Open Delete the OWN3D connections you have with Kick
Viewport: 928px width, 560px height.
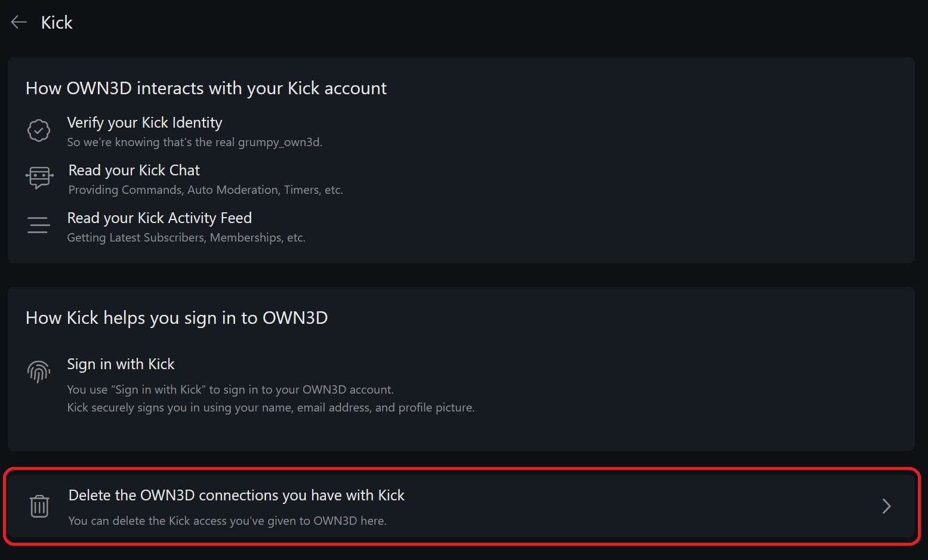point(236,496)
